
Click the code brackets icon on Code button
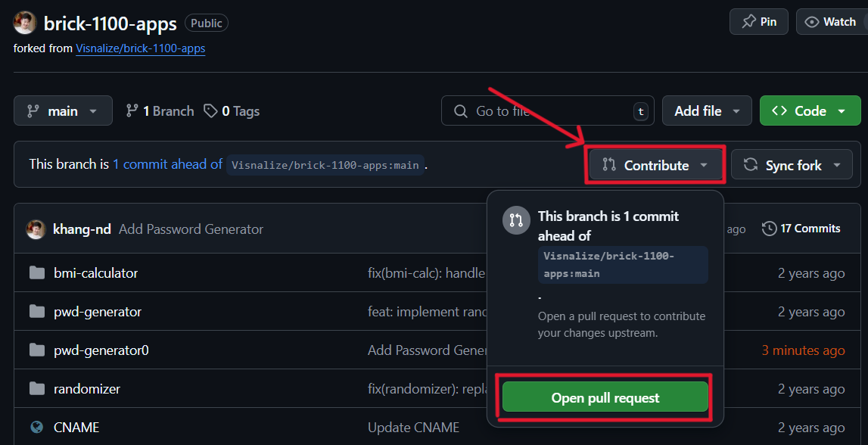click(x=780, y=110)
